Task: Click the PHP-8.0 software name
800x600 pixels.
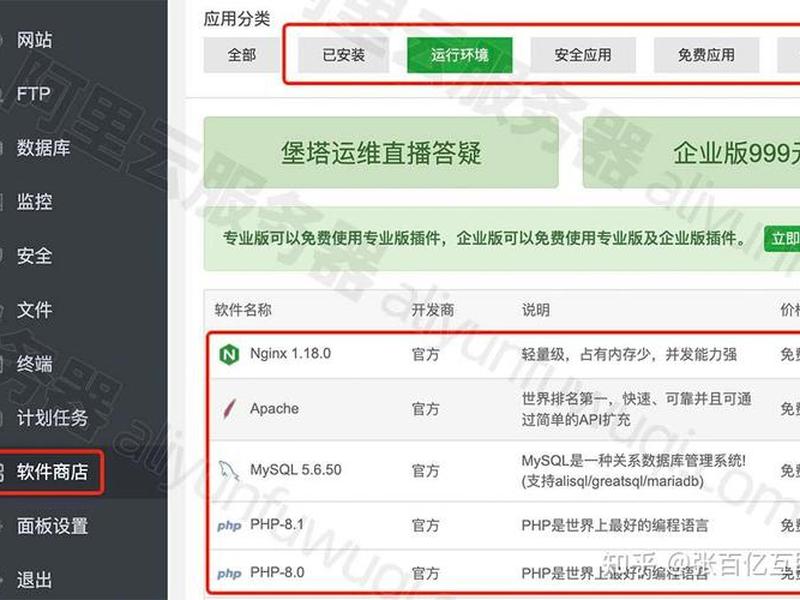Action: tap(277, 572)
